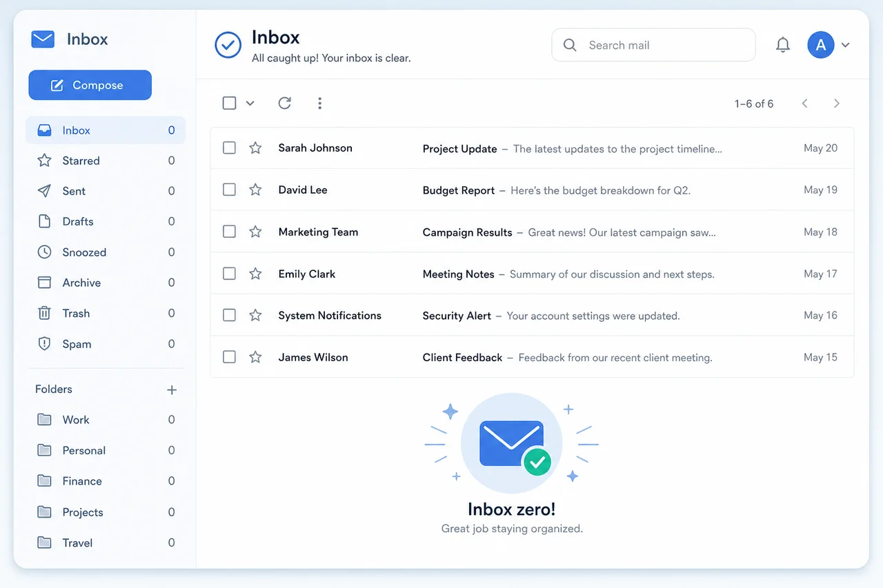Click the Compose button
The width and height of the screenshot is (883, 588).
pos(90,85)
